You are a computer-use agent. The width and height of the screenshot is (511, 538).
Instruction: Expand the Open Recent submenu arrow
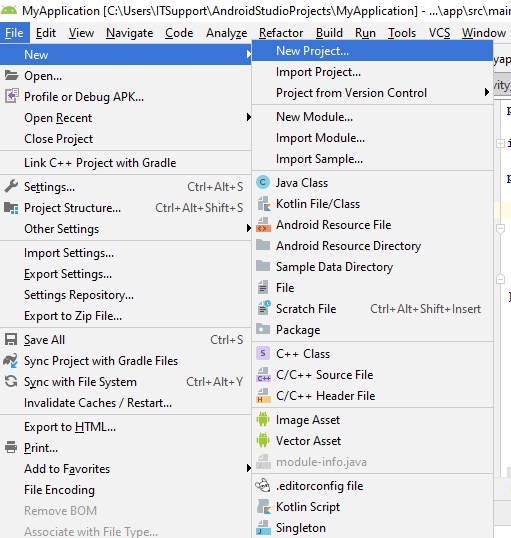tap(248, 117)
